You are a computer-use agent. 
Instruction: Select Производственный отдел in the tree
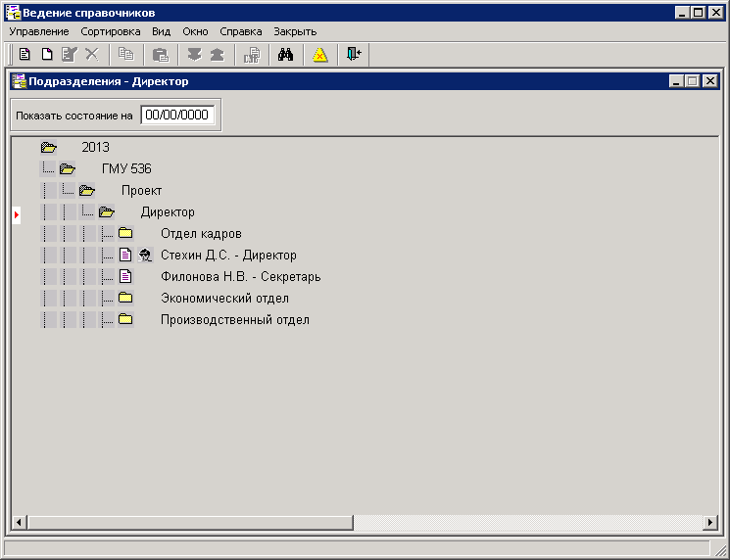click(235, 319)
